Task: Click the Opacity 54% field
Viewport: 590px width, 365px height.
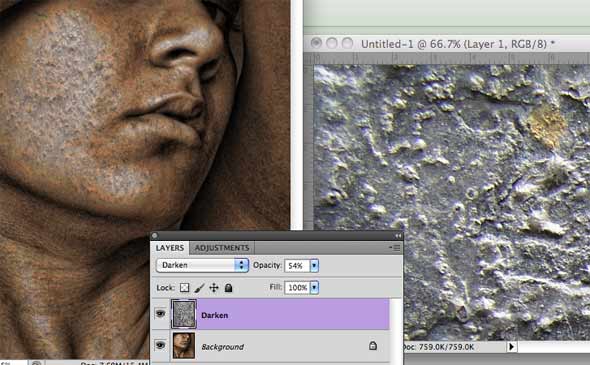Action: coord(297,266)
